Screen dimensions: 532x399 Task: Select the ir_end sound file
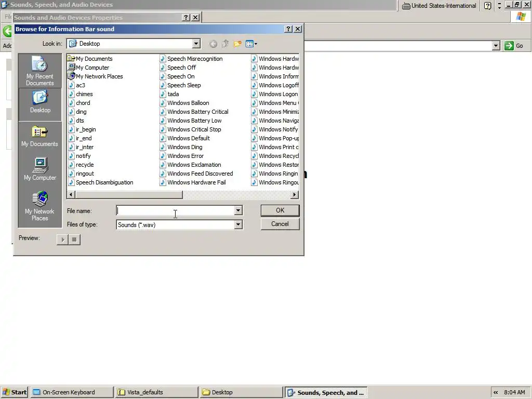pos(79,138)
